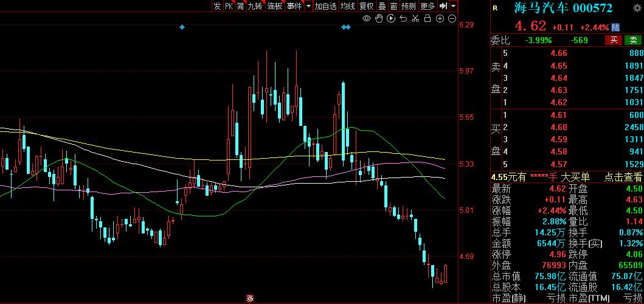Select the scissors cut tool
This screenshot has height=304, width=644.
415,18
